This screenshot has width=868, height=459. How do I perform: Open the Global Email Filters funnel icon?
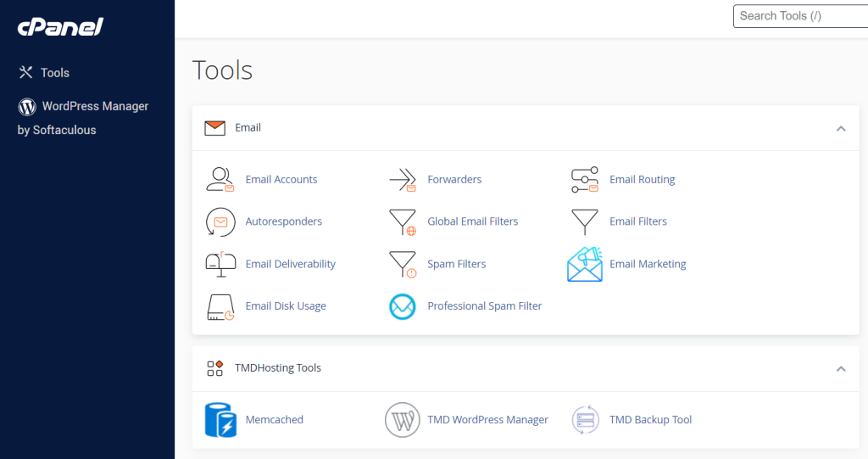[403, 221]
